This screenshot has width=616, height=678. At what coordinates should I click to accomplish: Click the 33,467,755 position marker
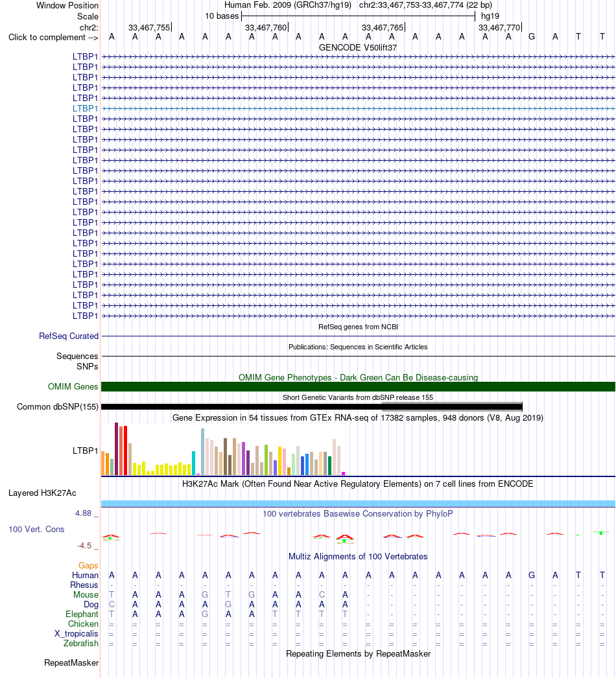(149, 28)
